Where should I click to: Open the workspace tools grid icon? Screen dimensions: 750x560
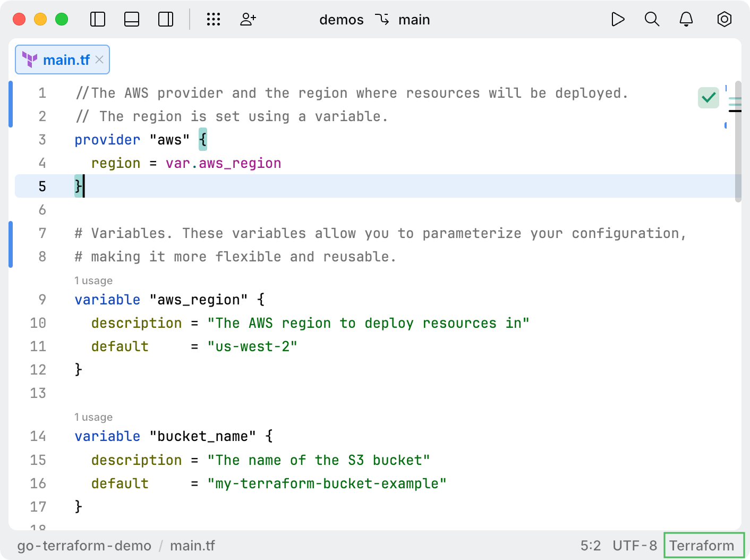[214, 19]
